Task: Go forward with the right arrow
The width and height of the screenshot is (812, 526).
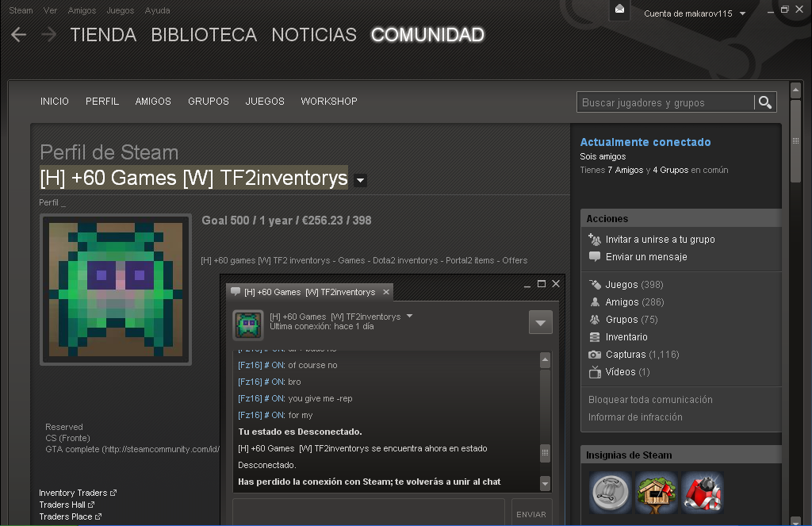Action: (48, 35)
